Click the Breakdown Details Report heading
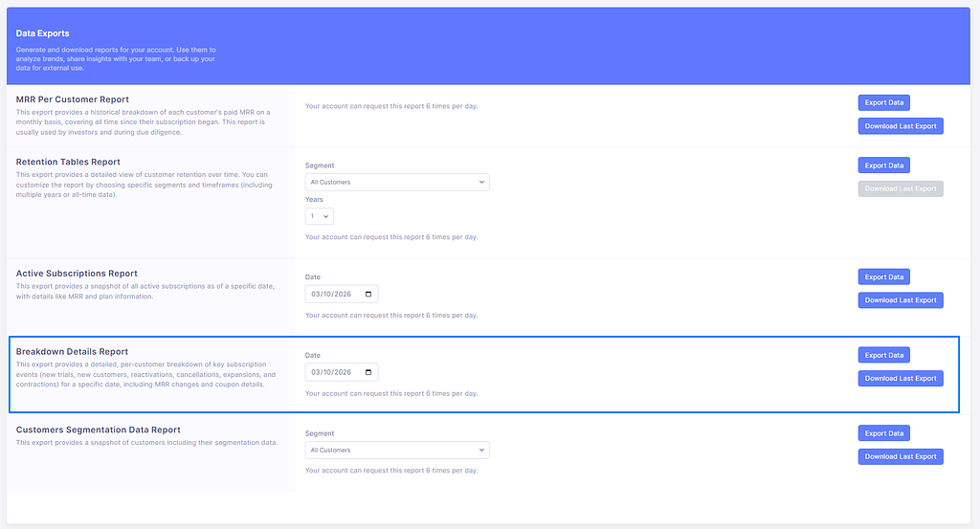Image resolution: width=980 pixels, height=529 pixels. (72, 352)
